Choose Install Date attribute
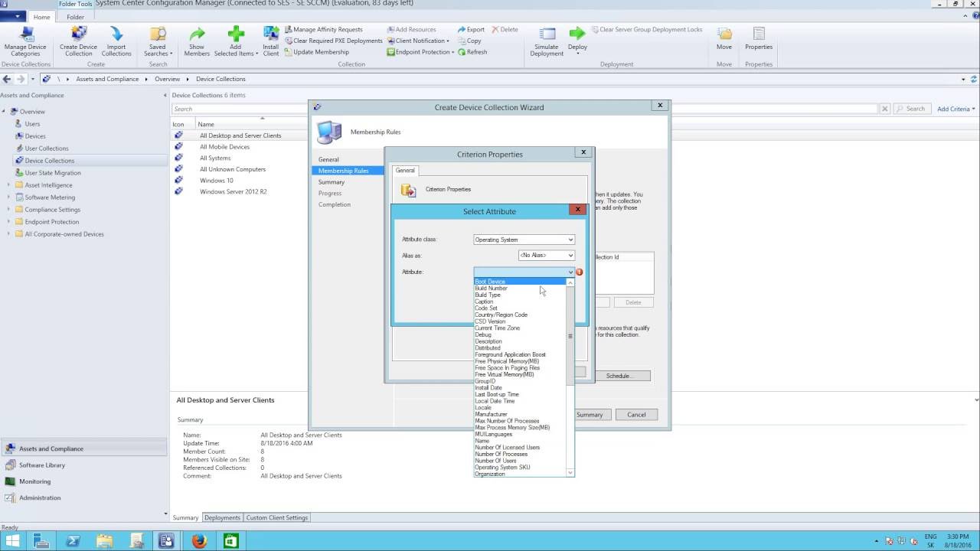980x551 pixels. 488,388
